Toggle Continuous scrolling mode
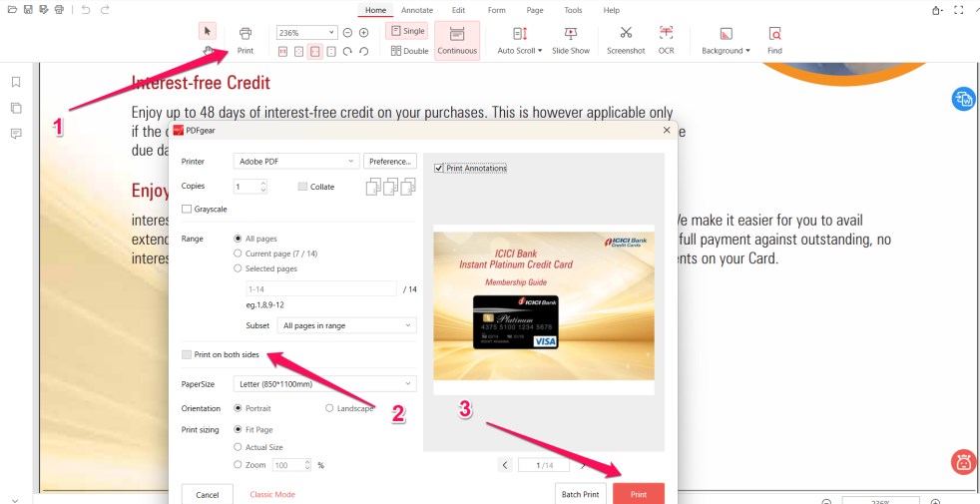 click(457, 41)
